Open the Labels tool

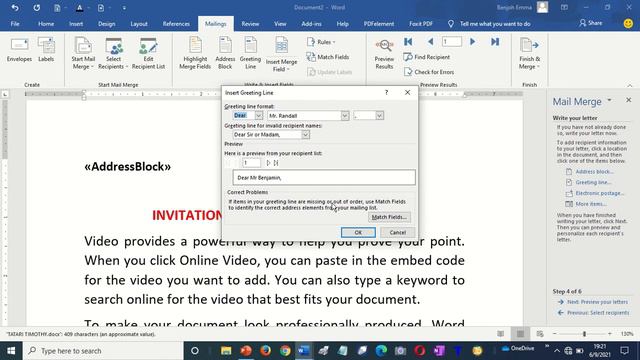coord(46,50)
